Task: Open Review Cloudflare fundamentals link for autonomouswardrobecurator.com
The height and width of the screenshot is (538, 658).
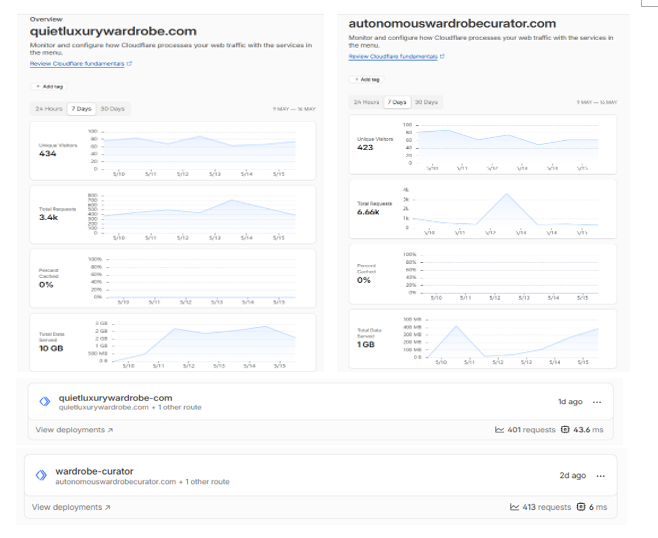Action: pos(393,57)
